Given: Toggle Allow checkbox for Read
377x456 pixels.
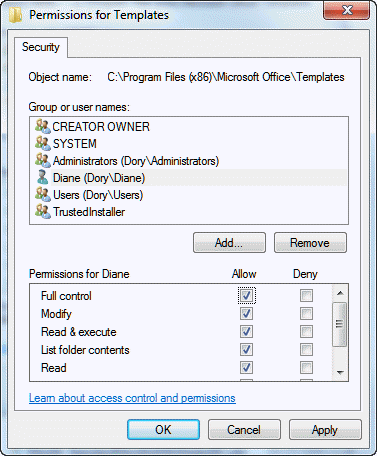Looking at the screenshot, I should point(246,367).
